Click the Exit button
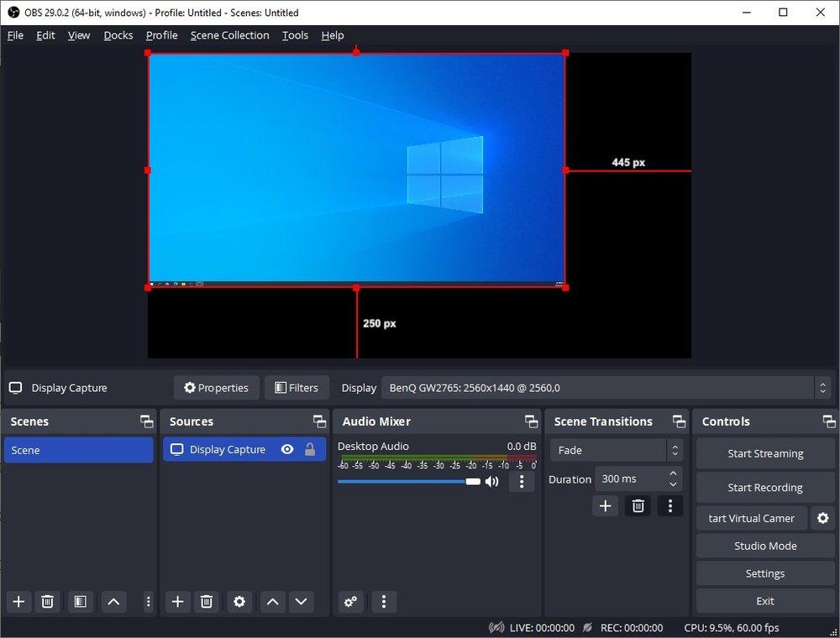The height and width of the screenshot is (638, 840). click(765, 601)
